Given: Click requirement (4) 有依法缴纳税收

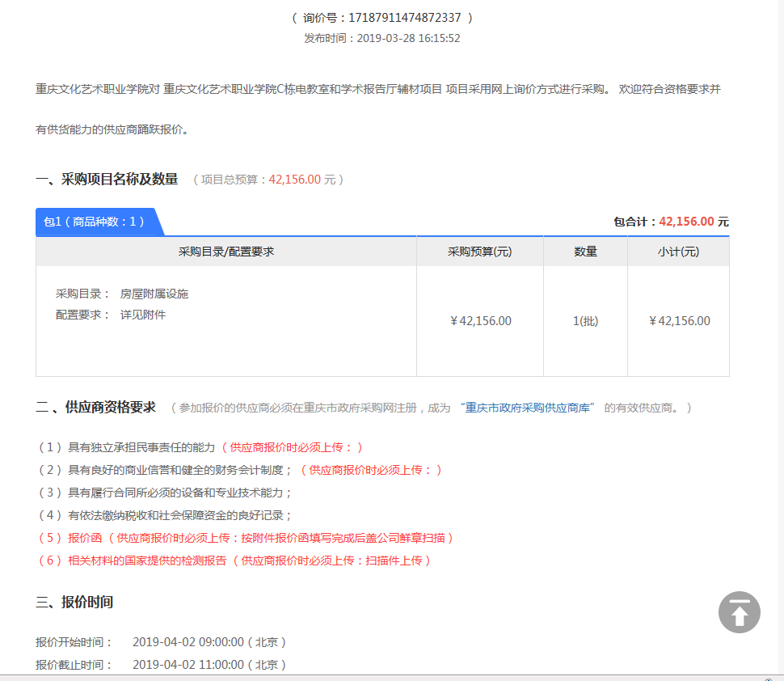Looking at the screenshot, I should point(165,515).
